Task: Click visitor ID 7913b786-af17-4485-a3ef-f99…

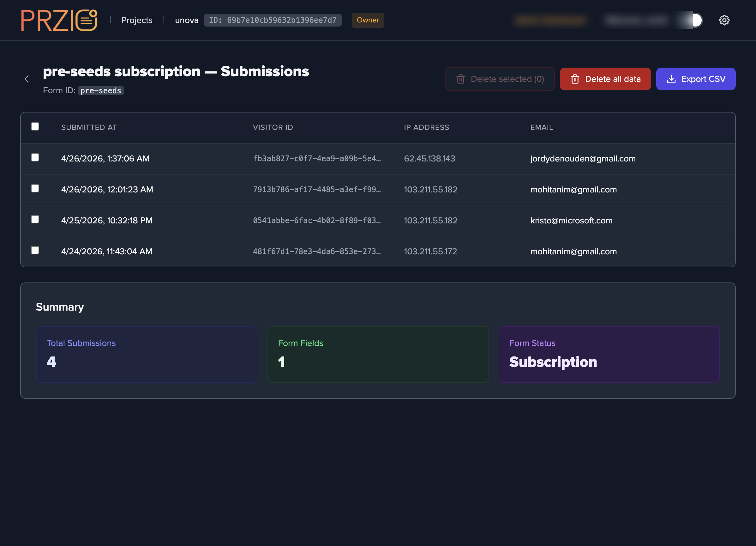Action: (317, 190)
